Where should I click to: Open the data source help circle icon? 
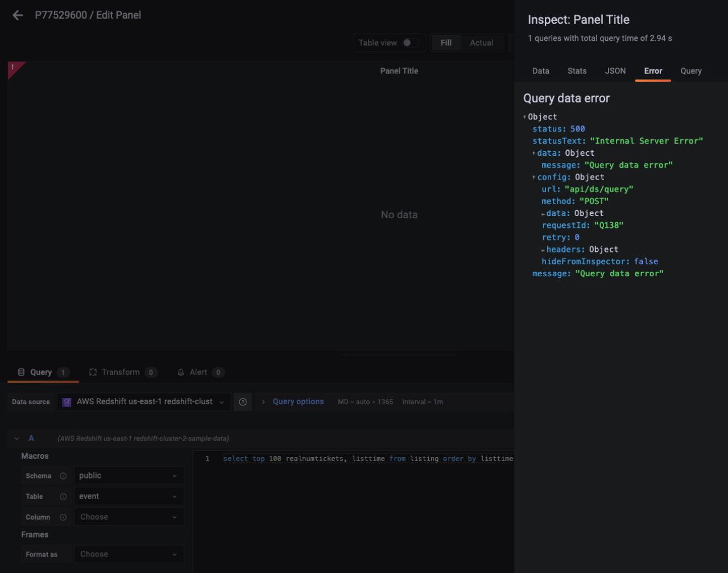242,402
